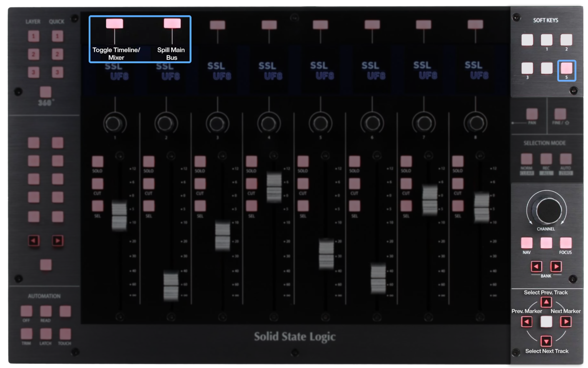Tap soft key above channel 5 display
Image resolution: width=588 pixels, height=368 pixels.
(320, 25)
